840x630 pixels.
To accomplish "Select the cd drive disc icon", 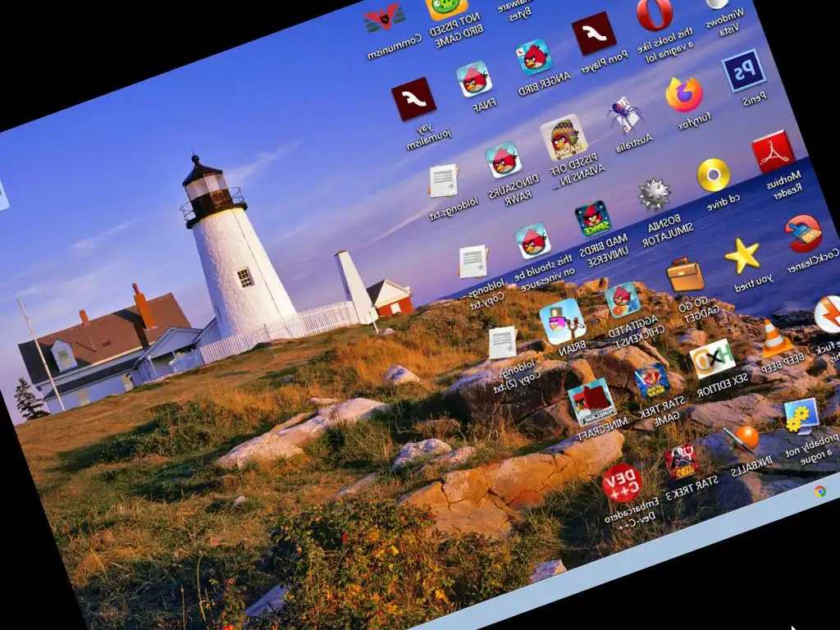I will [x=714, y=176].
